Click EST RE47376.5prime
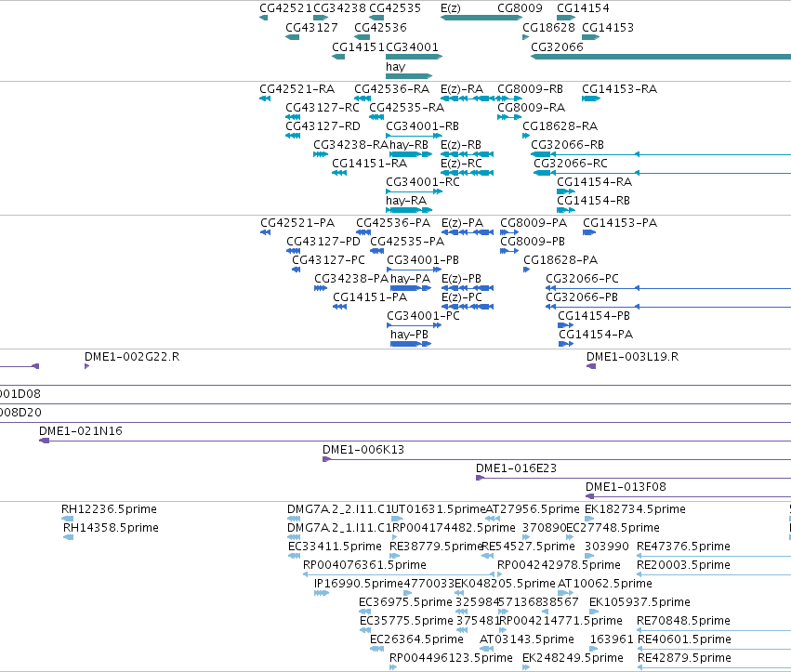Screen dimensions: 791x672 683,547
